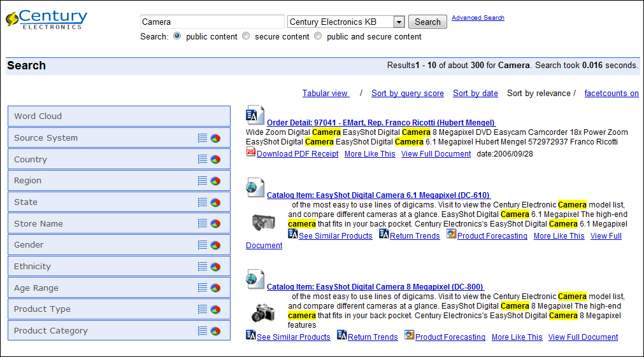The height and width of the screenshot is (357, 644).
Task: Expand the Ethnicity facet panel
Action: pos(119,266)
